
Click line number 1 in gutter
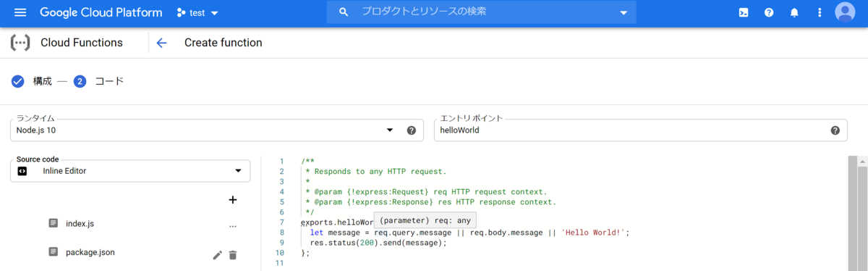click(x=281, y=161)
